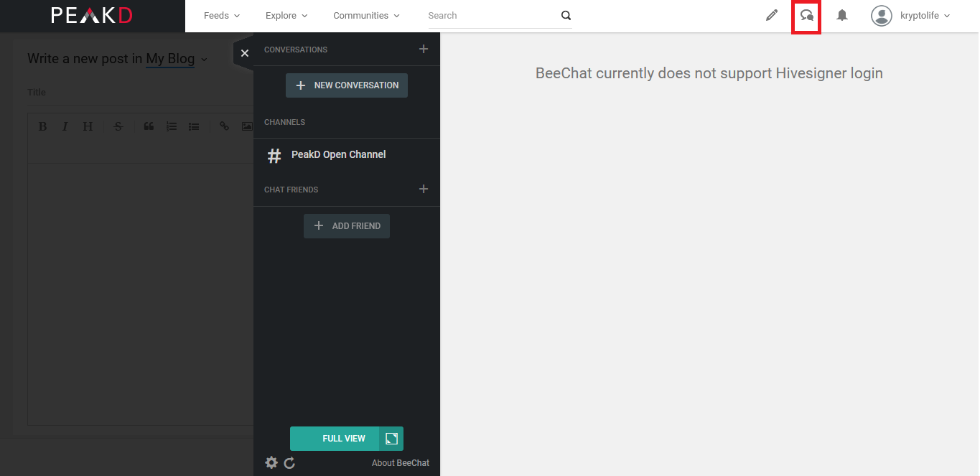This screenshot has width=980, height=476.
Task: Click the post body text area
Action: (141, 294)
